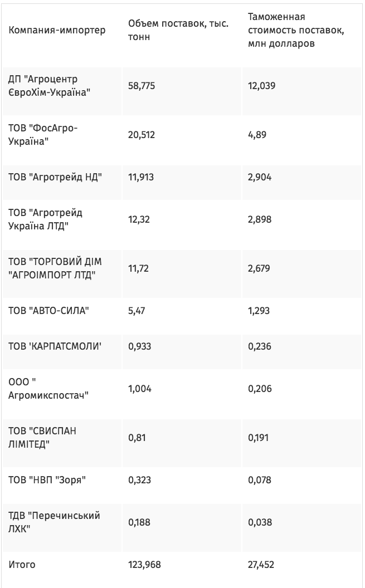The image size is (365, 588).
Task: Click the Таможенная стоимость поставок header
Action: click(296, 30)
